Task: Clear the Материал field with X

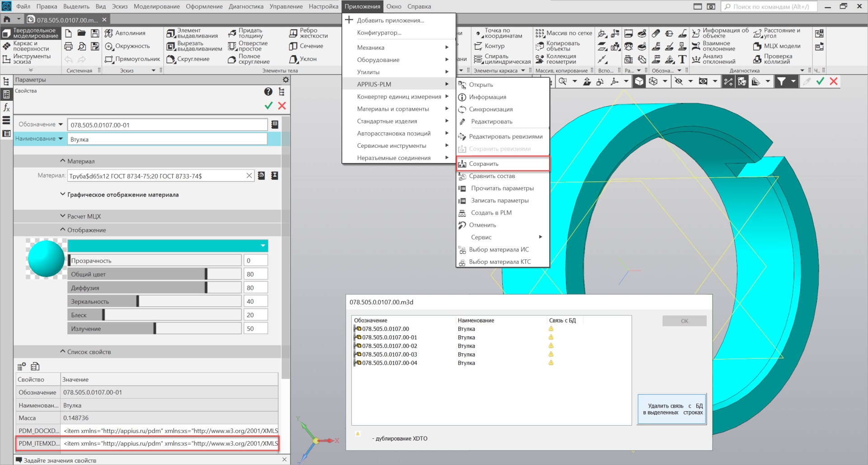Action: 249,176
